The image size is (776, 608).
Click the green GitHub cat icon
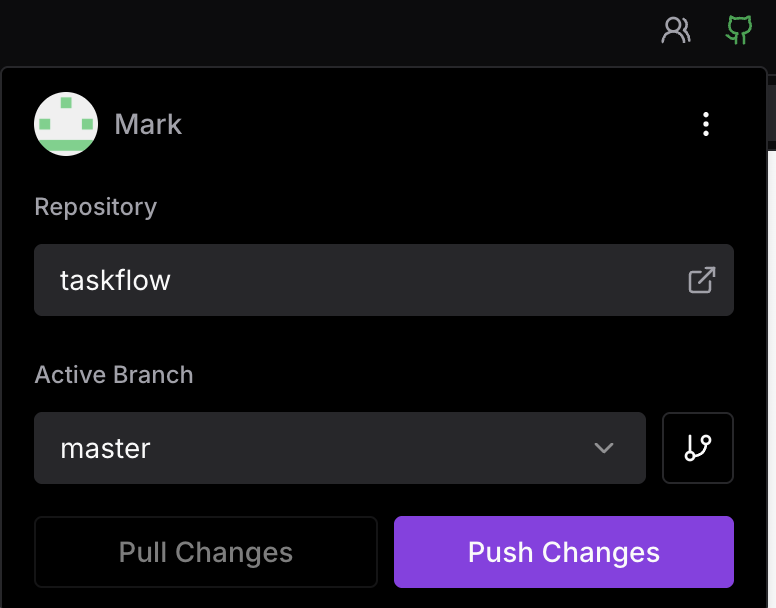click(x=738, y=29)
